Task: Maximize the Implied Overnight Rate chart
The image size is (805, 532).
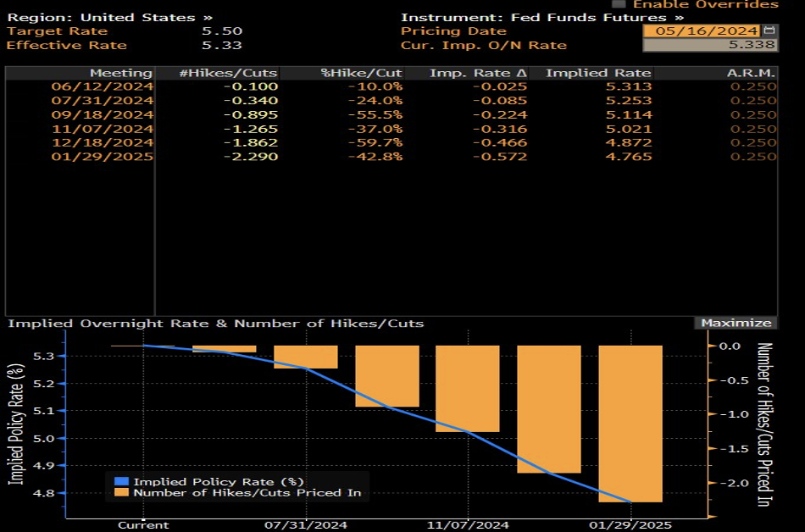Action: 736,323
